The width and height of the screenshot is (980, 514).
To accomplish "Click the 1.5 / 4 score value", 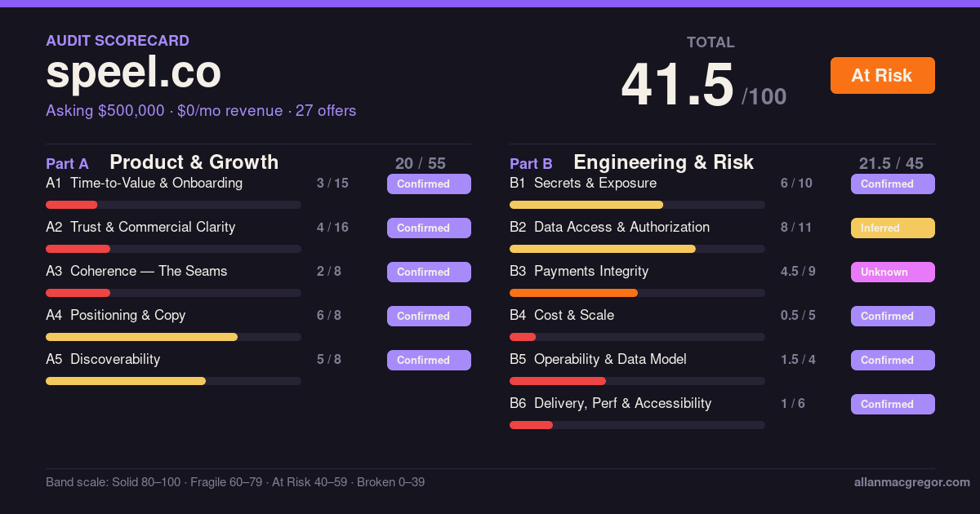I will [798, 360].
